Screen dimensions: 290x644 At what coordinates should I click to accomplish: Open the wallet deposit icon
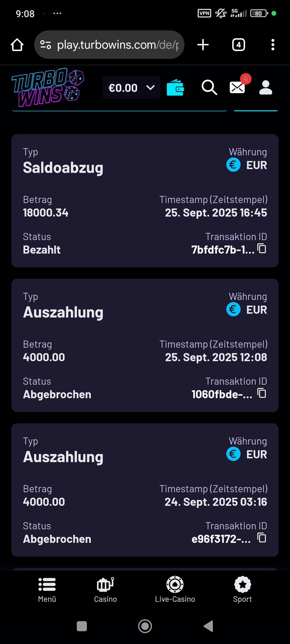(x=175, y=87)
